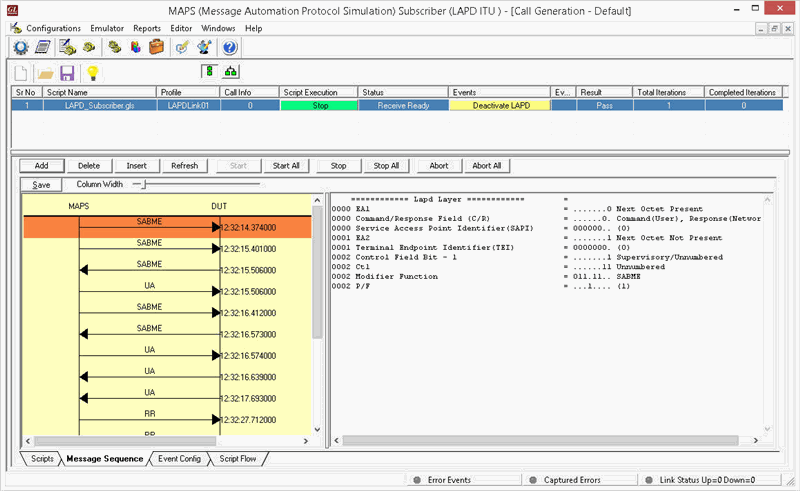The width and height of the screenshot is (800, 491).
Task: Switch to the Event Config tab
Action: (179, 458)
